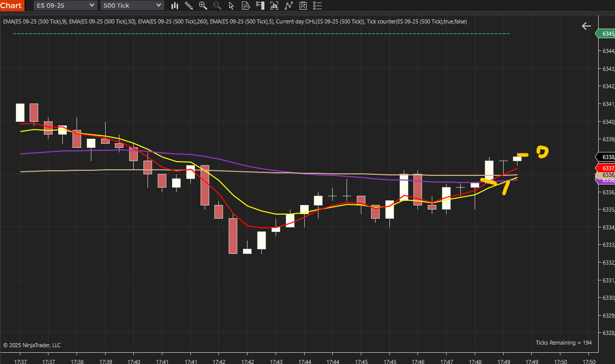This screenshot has height=364, width=615.
Task: Click the red 6337 EMA price marker
Action: coord(605,168)
